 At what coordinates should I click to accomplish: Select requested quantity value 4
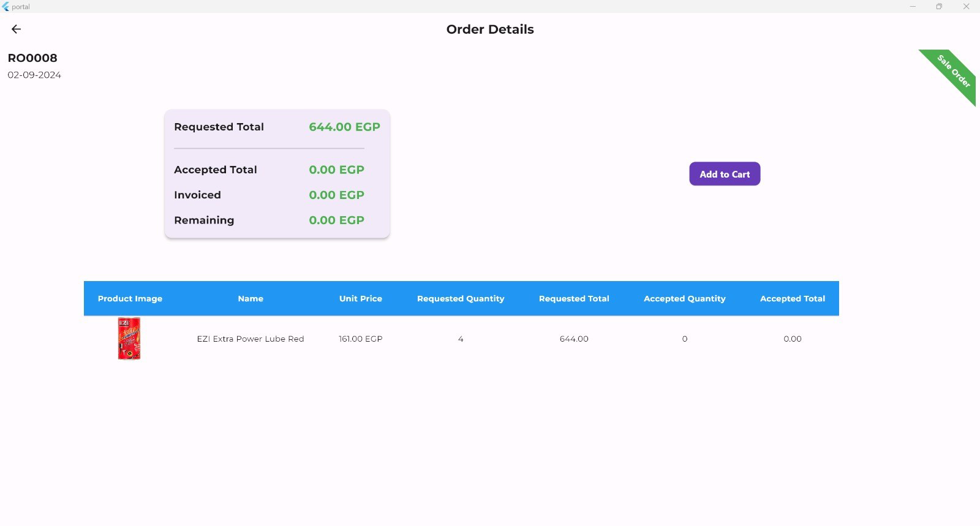coord(461,339)
